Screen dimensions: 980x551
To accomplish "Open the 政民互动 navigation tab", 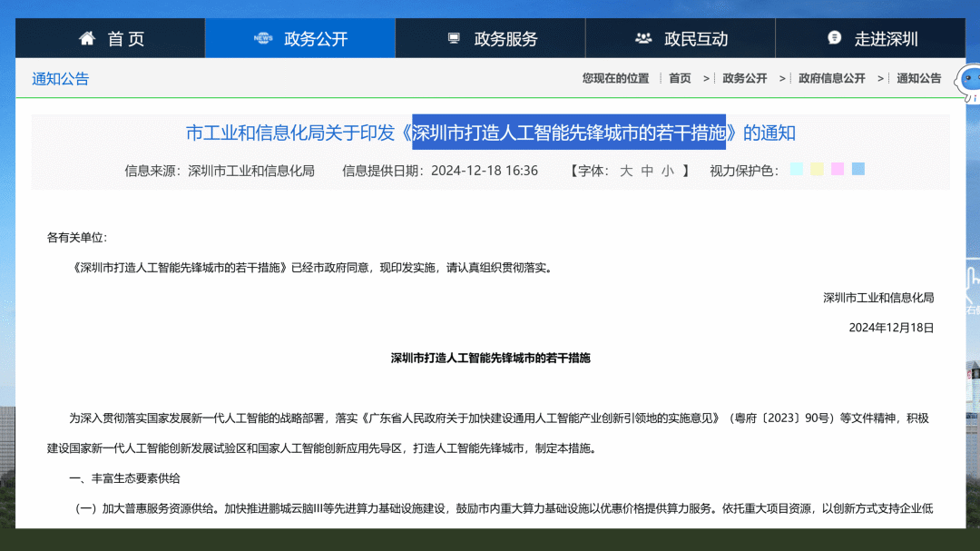I will tap(681, 38).
